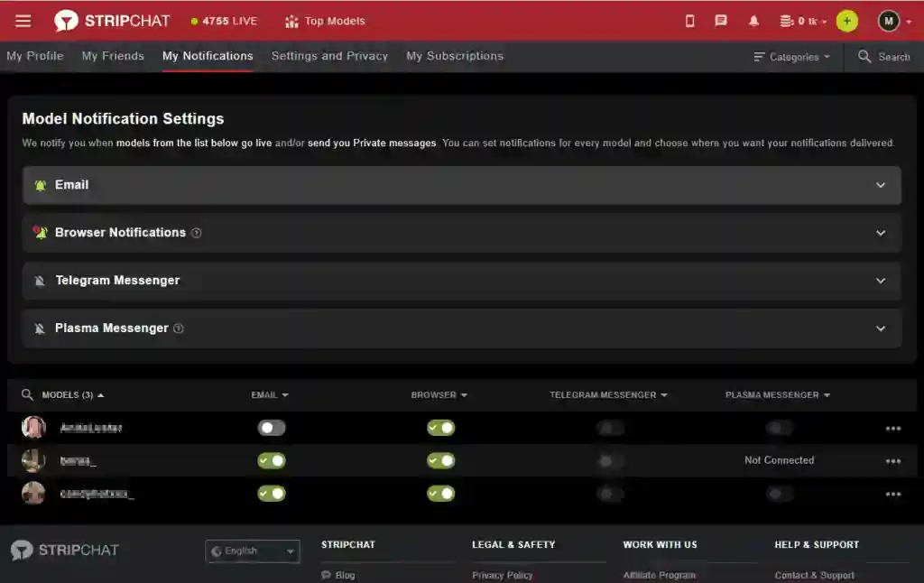Open the chat messages icon

tap(720, 22)
